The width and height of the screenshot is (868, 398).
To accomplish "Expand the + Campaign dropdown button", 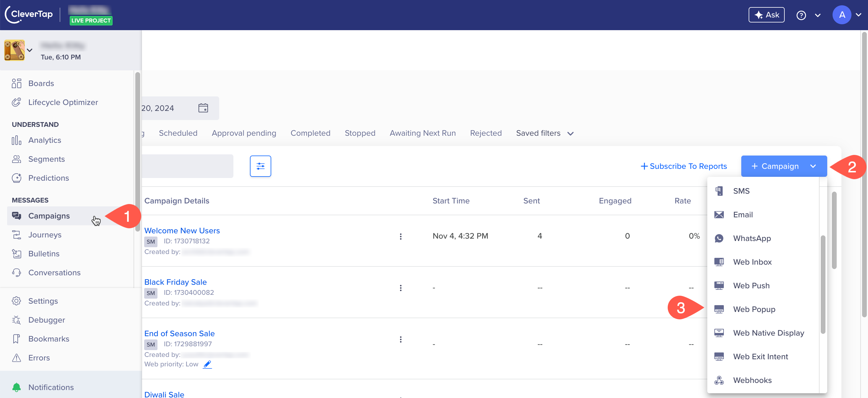I will (x=813, y=166).
